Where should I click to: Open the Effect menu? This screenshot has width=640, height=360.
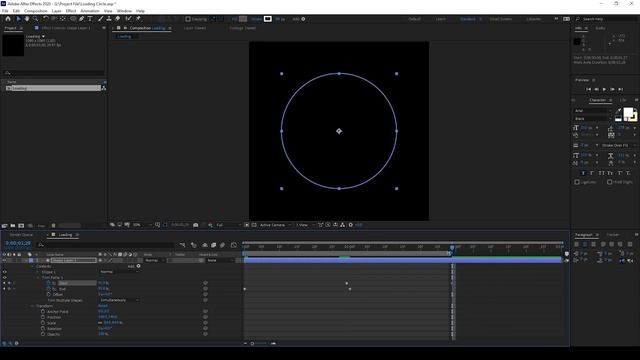(71, 11)
